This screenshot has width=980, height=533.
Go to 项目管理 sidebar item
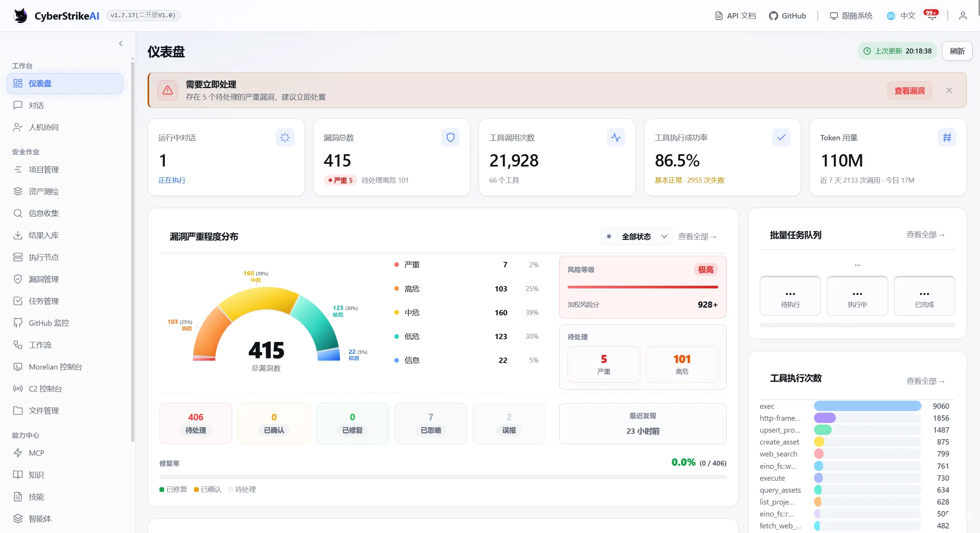click(x=65, y=170)
